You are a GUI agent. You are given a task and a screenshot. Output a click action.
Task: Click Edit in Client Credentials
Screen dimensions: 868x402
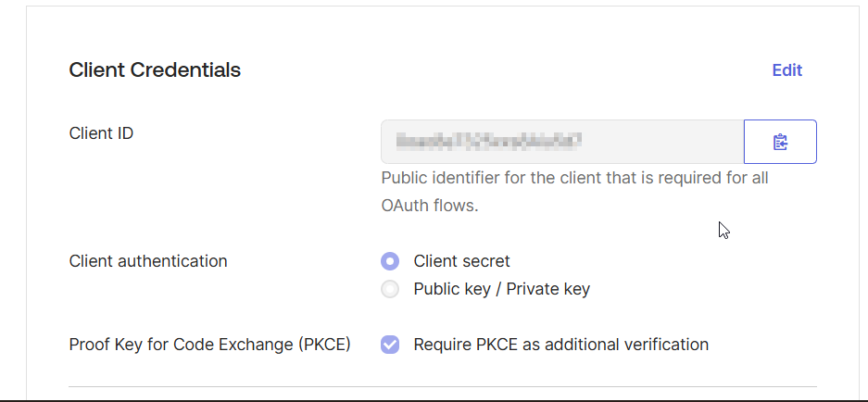[x=786, y=70]
